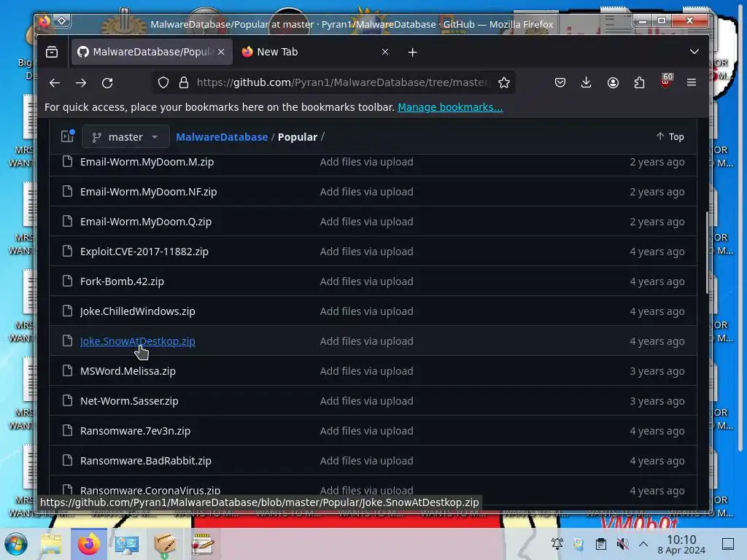Open the clipboard tray icon
This screenshot has width=747, height=560.
point(601,544)
